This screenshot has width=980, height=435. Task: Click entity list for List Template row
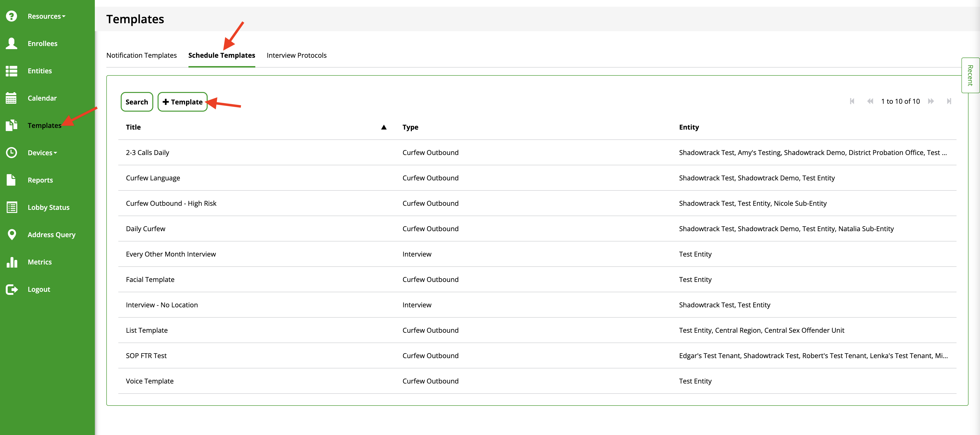(x=762, y=330)
